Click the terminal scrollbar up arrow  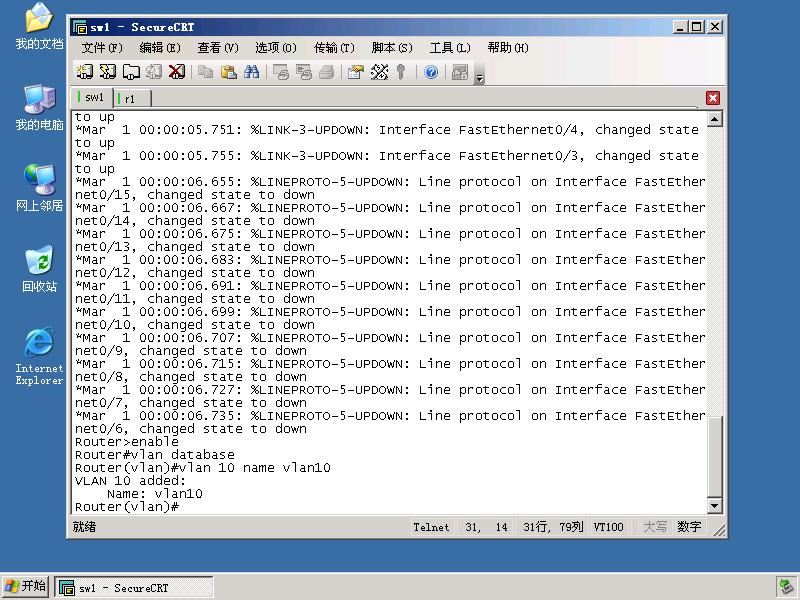click(715, 119)
